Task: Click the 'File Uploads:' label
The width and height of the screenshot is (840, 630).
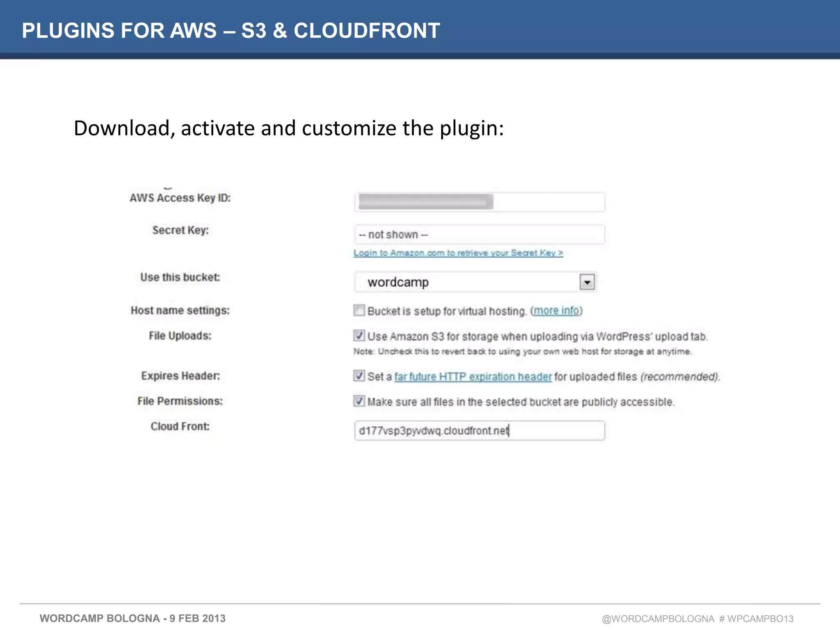Action: point(180,336)
